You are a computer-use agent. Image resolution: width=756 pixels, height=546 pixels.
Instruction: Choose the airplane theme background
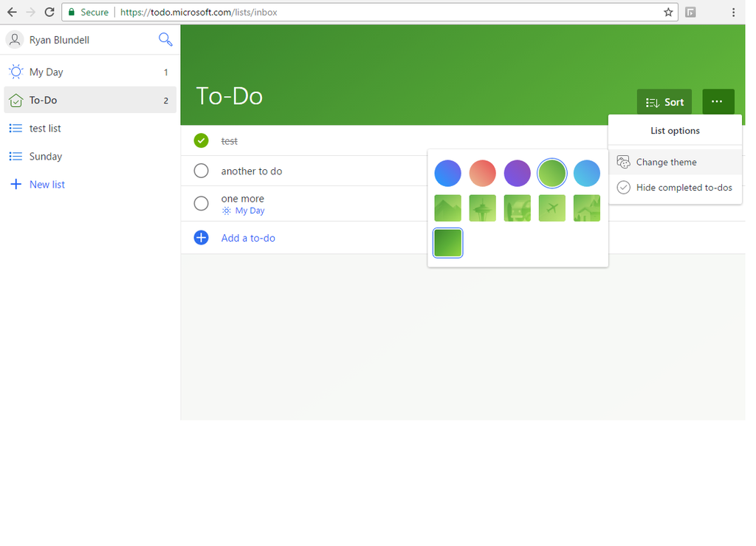[x=551, y=208]
